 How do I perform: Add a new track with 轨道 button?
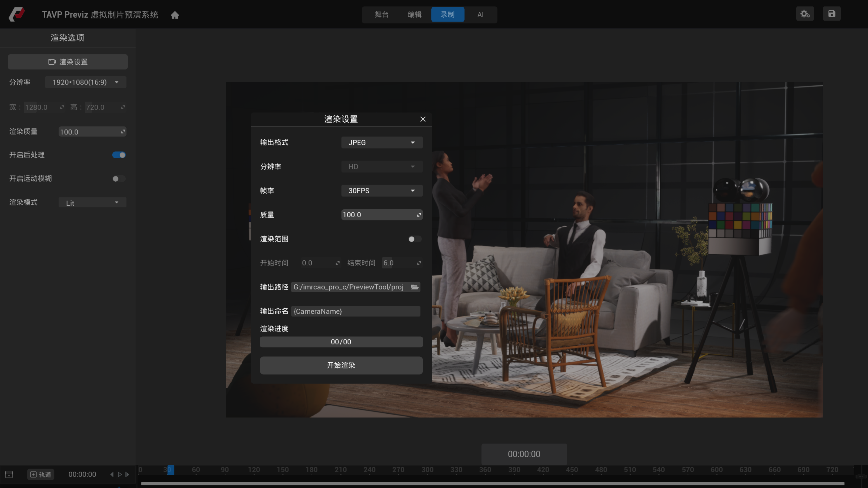pyautogui.click(x=40, y=474)
